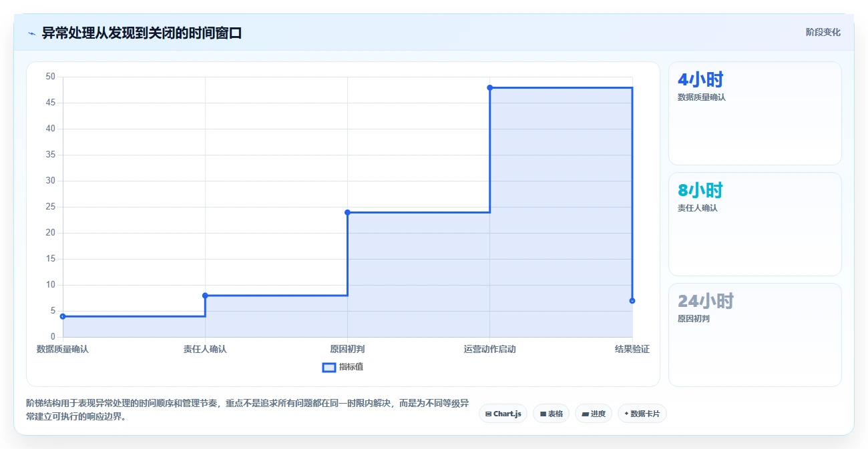Click the data point at 原因初判
This screenshot has width=868, height=449.
(347, 212)
